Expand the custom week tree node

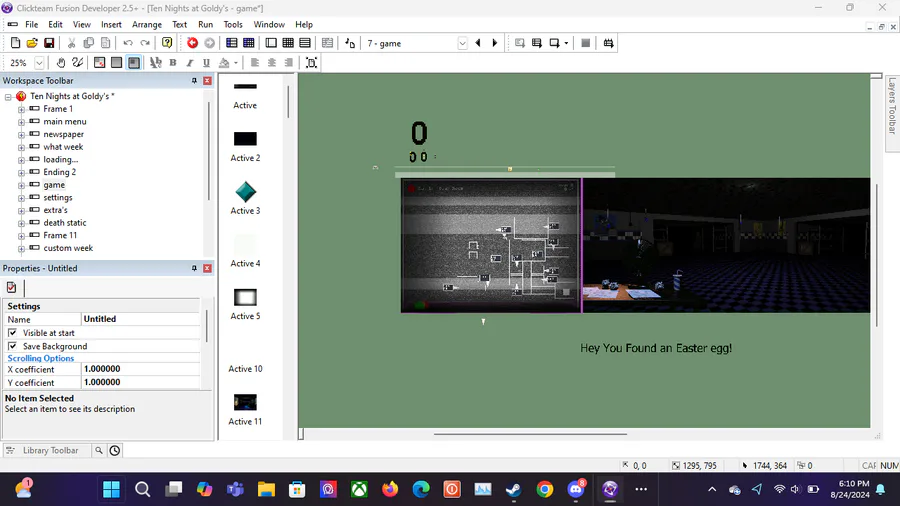click(x=21, y=248)
